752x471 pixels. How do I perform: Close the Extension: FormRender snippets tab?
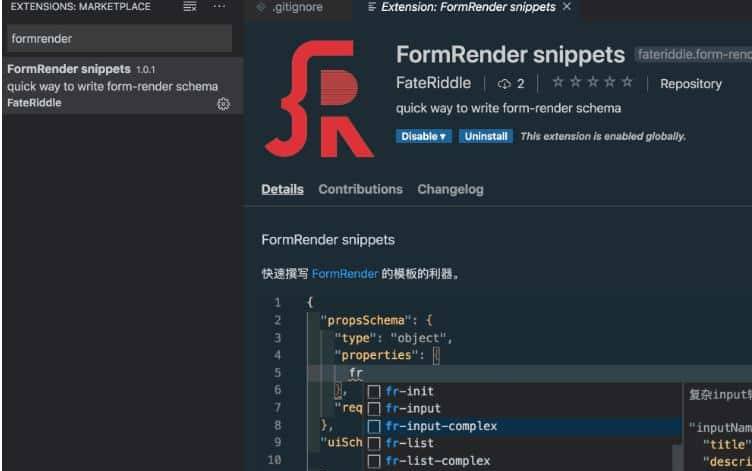(567, 7)
